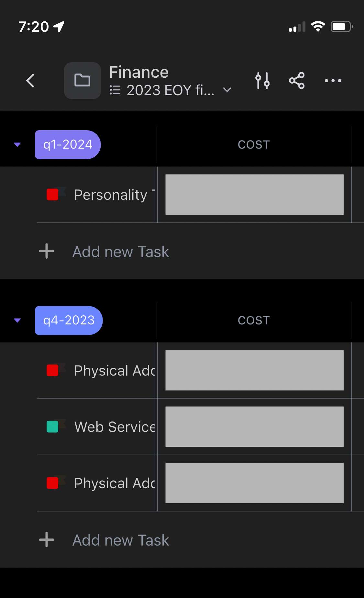Tap the plus icon under q4-2023 group
The image size is (364, 598).
click(47, 540)
